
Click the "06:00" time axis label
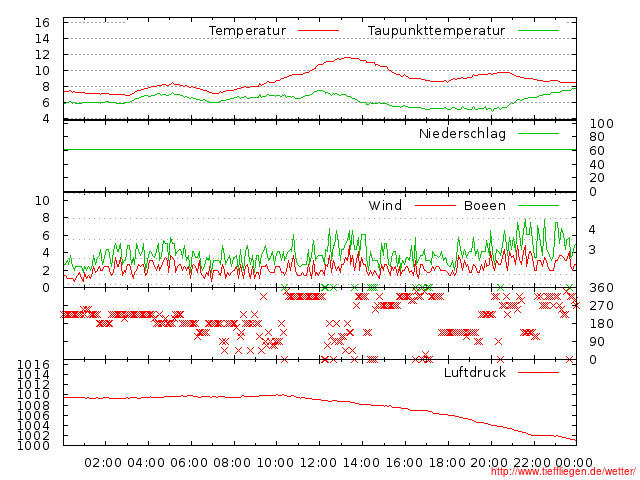pyautogui.click(x=189, y=463)
